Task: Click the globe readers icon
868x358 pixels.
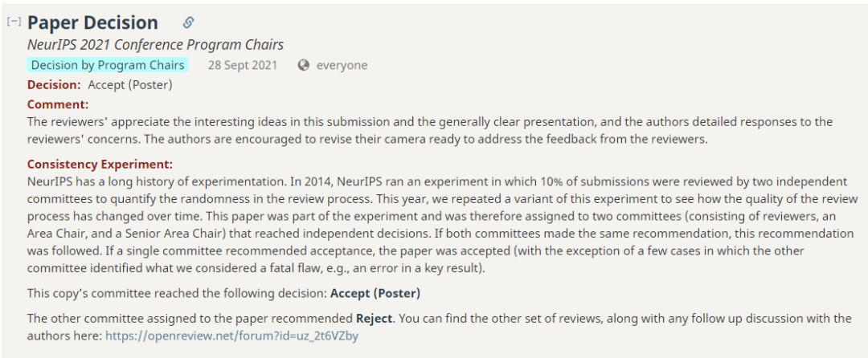Action: click(303, 65)
